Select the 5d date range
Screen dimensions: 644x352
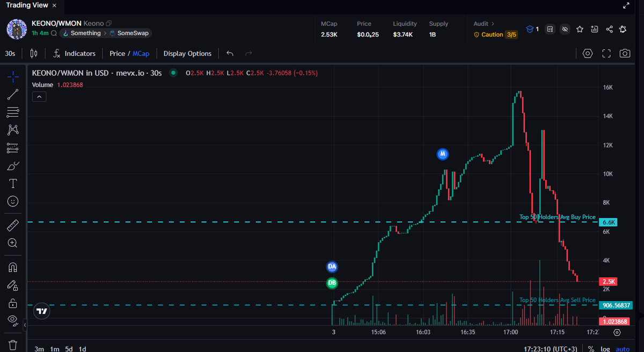point(69,349)
